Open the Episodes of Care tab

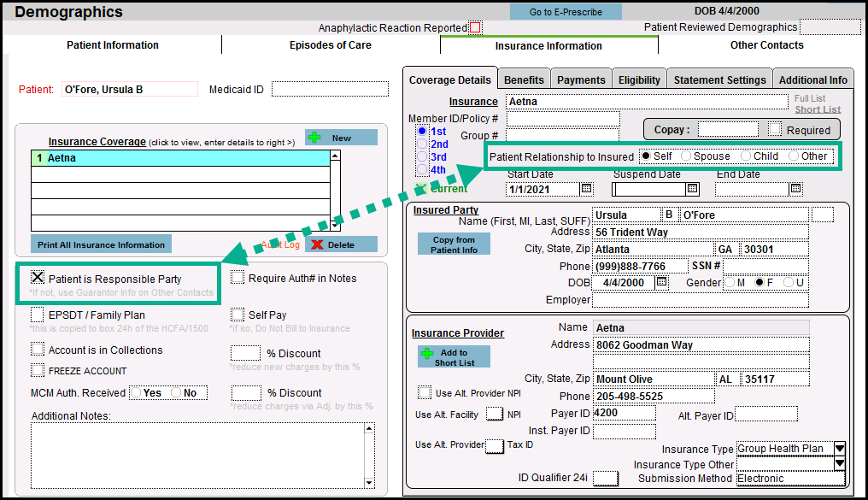coord(330,45)
